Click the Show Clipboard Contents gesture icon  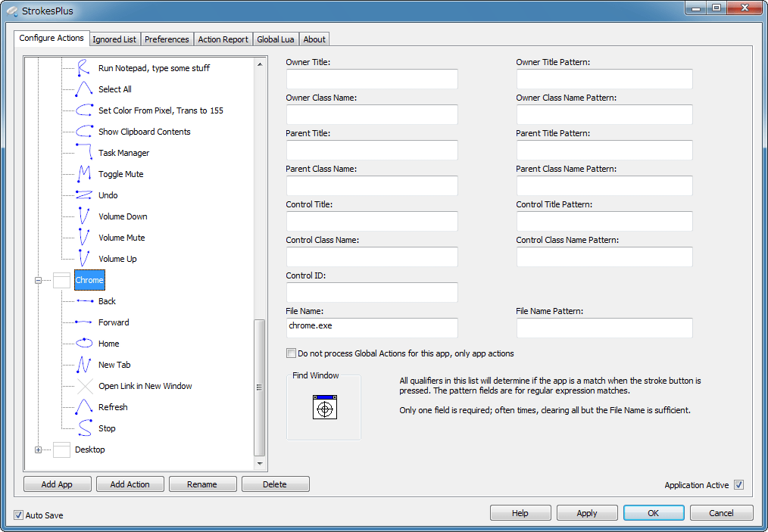pyautogui.click(x=84, y=132)
